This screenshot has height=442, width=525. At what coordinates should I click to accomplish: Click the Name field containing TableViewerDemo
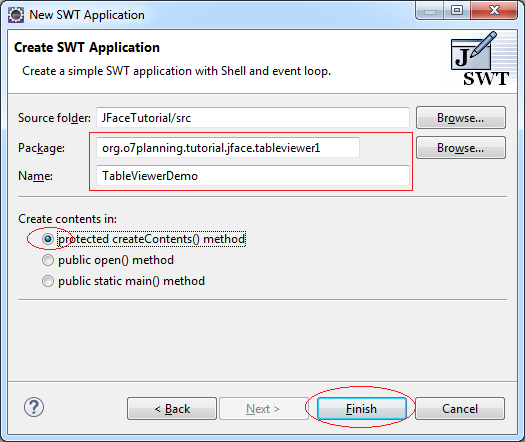[253, 176]
